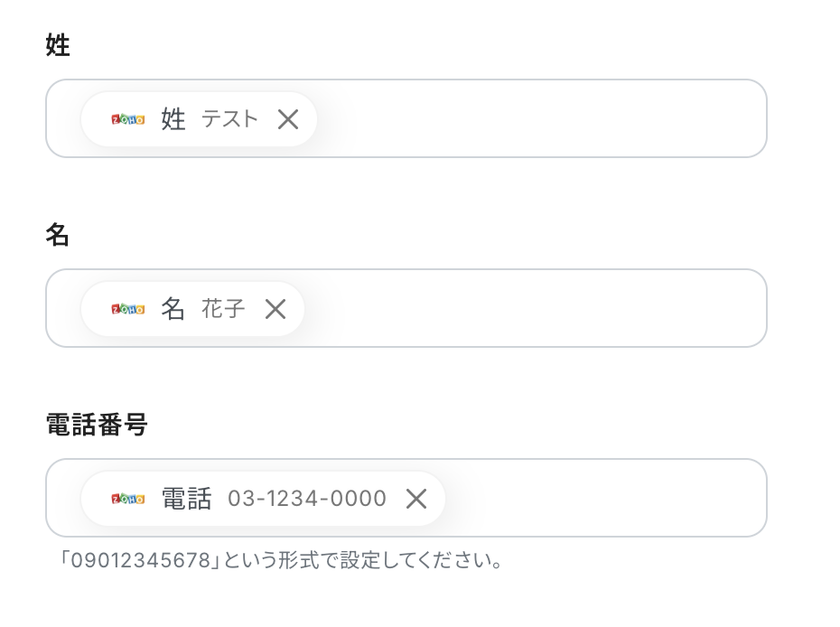The image size is (840, 627).
Task: Select the 花子 value text in the chip
Action: pos(223,309)
